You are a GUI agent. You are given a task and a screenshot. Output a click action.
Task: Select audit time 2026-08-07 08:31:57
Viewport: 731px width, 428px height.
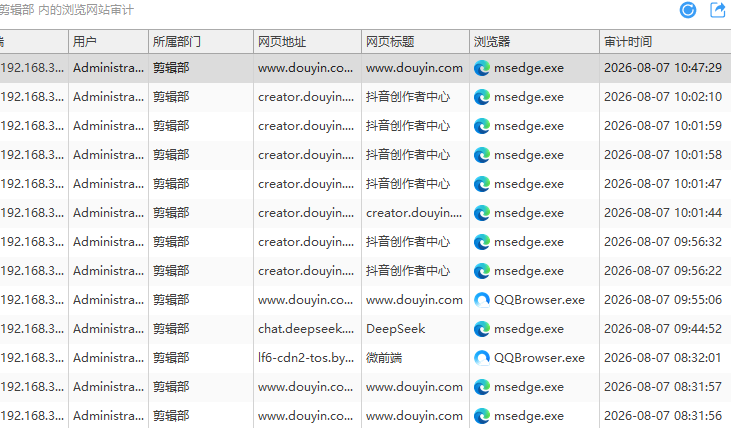(663, 387)
